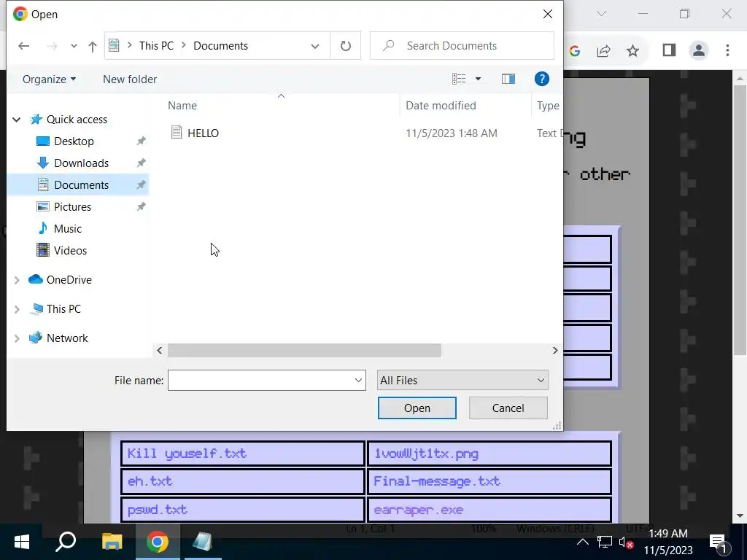Image resolution: width=747 pixels, height=560 pixels.
Task: Click Documents in address bar path
Action: tap(220, 46)
